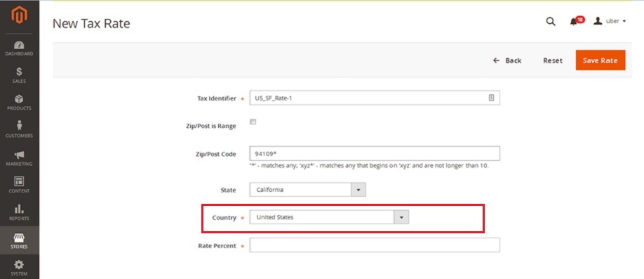This screenshot has height=279, width=644.
Task: Click the Country field label
Action: (224, 218)
